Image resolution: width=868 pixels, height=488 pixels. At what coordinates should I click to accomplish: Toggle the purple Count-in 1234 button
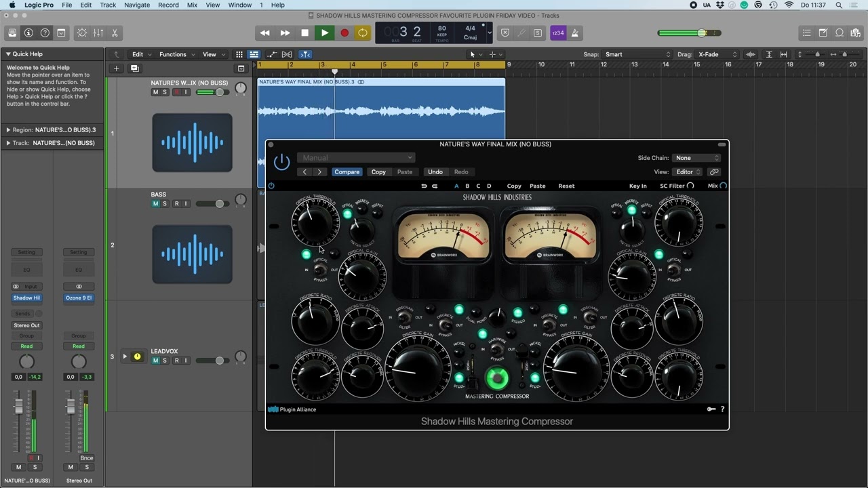click(x=558, y=33)
